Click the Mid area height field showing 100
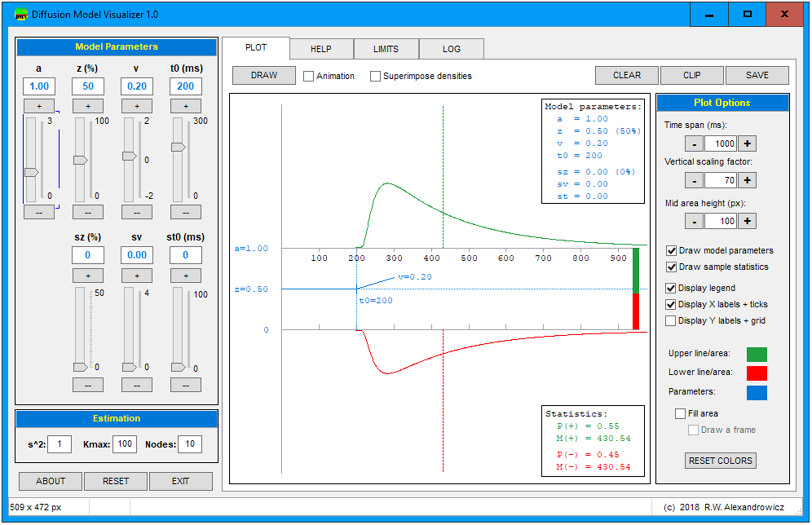 pos(721,221)
